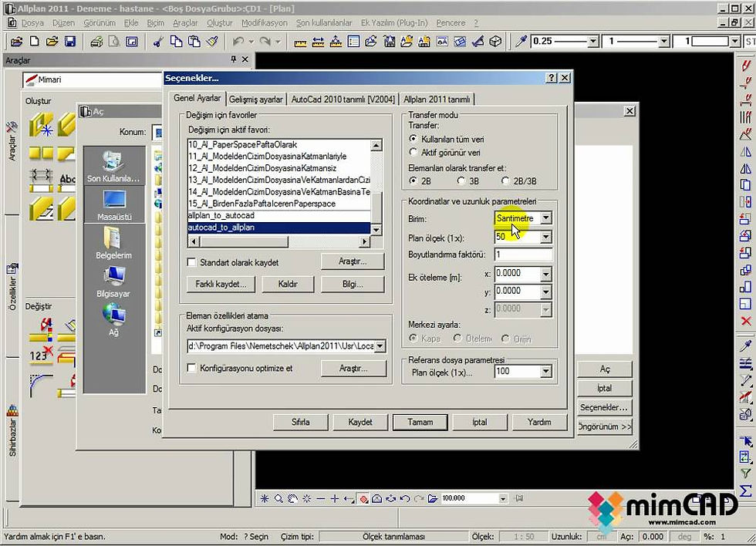Open Mimari module dropdown in Araçlar panel

click(92, 79)
